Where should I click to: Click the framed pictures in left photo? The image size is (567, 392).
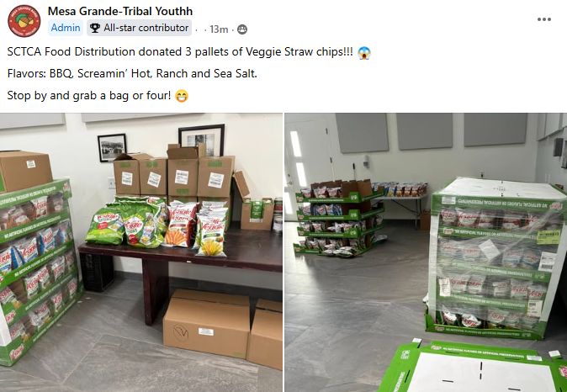[161, 143]
